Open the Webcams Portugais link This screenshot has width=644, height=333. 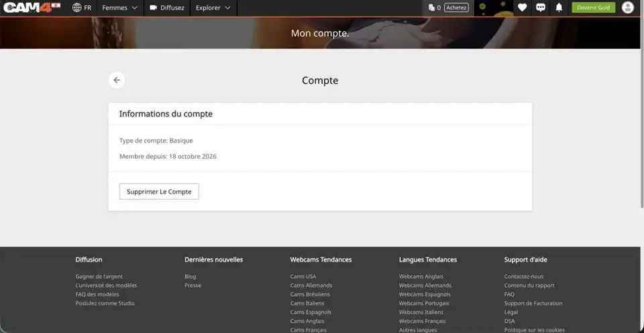point(424,304)
